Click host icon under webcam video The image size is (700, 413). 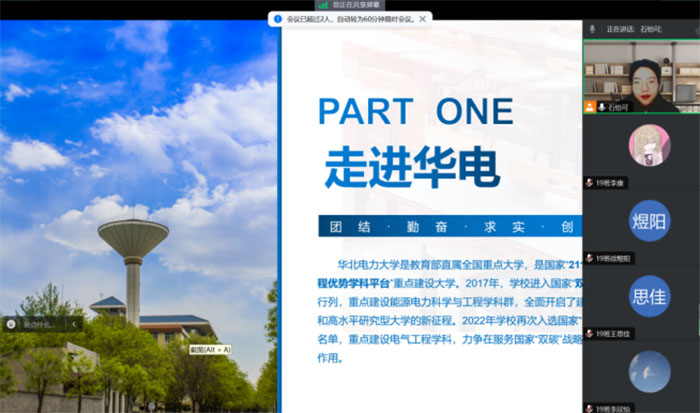click(x=590, y=106)
